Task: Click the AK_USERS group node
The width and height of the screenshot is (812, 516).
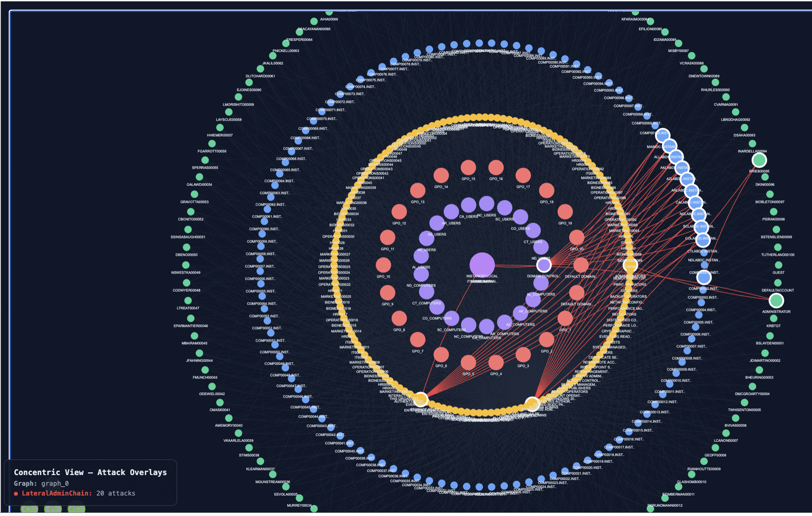Action: point(426,239)
